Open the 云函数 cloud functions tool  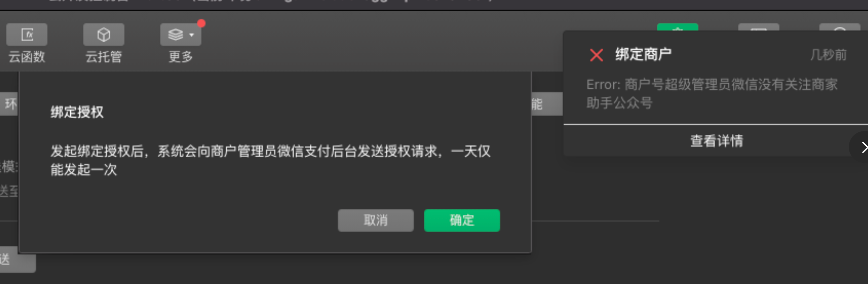coord(27,35)
